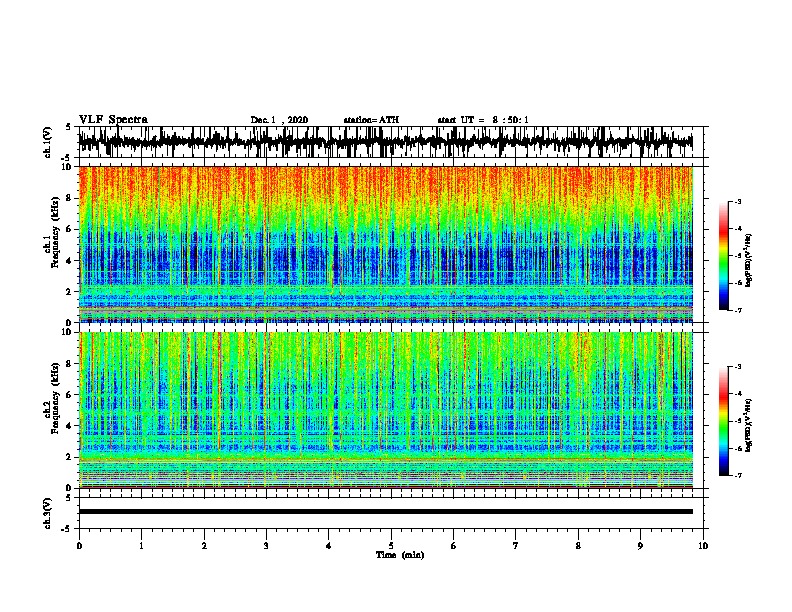
Task: Click the 'Time (min)' axis label
Action: coord(400,555)
